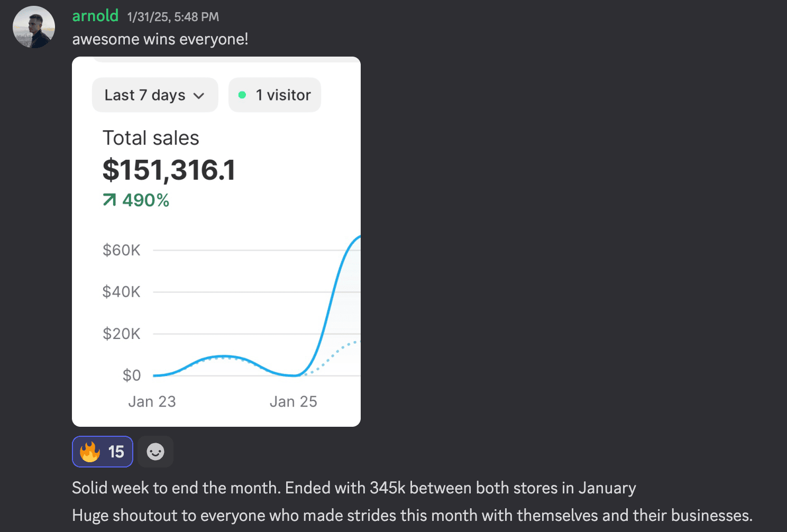Click the chevron arrow beside Last 7 days
The width and height of the screenshot is (787, 532).
tap(199, 96)
